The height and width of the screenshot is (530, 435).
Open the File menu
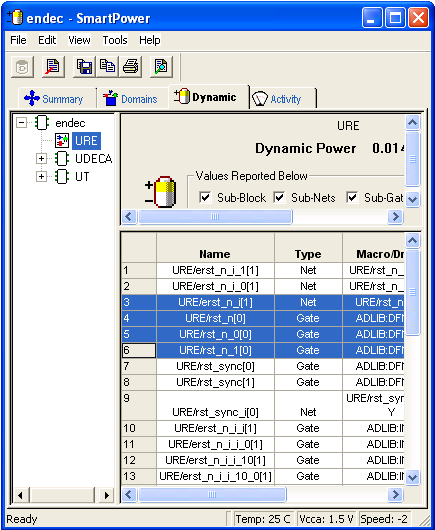[18, 40]
